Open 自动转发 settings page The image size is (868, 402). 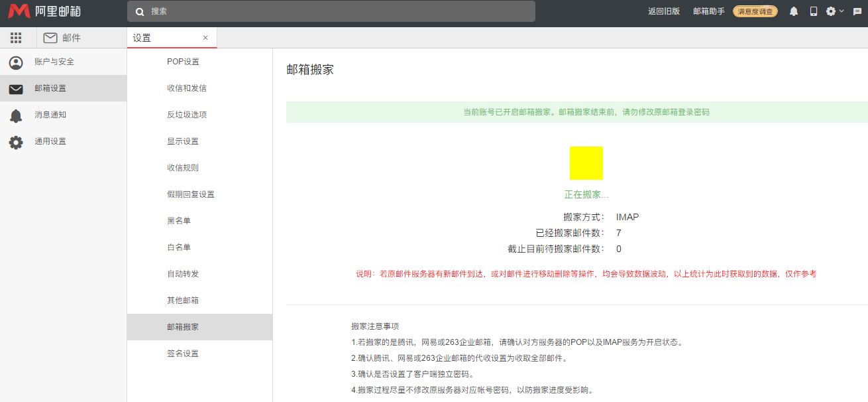pyautogui.click(x=183, y=274)
